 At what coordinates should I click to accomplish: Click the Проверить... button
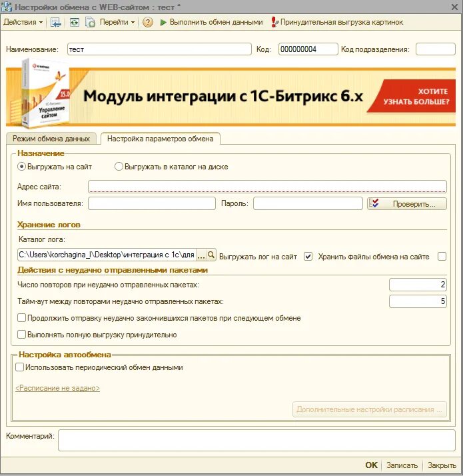tap(407, 204)
